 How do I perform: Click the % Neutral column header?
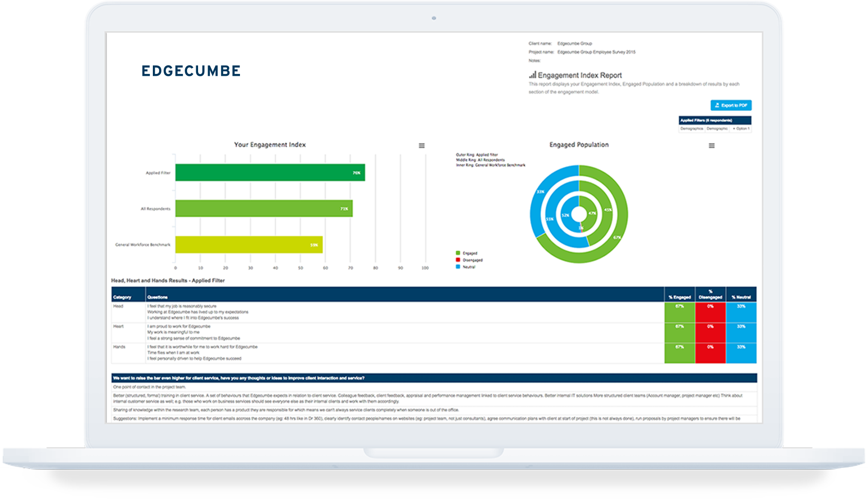click(741, 295)
